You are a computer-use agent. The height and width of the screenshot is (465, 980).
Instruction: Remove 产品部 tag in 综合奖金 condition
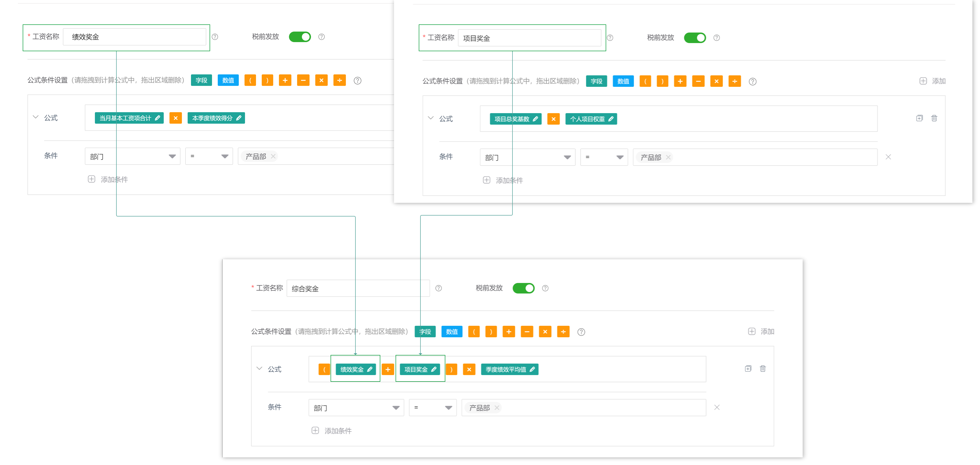(497, 408)
